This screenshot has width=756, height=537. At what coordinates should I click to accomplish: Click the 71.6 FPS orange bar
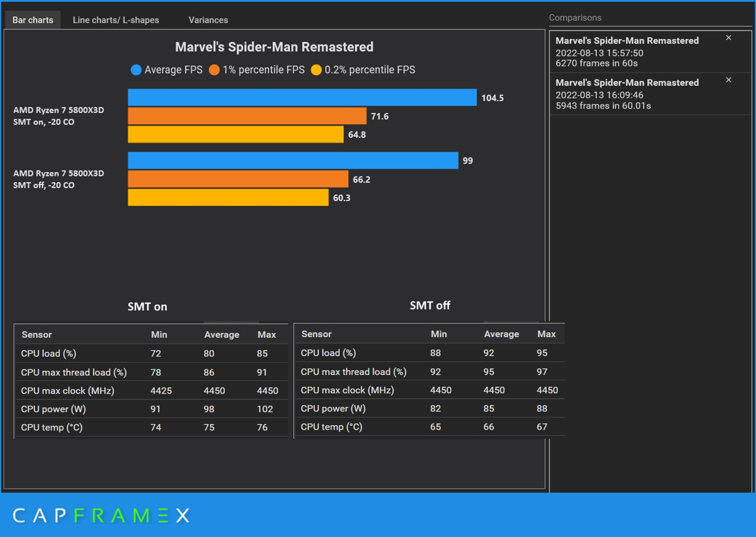point(247,116)
